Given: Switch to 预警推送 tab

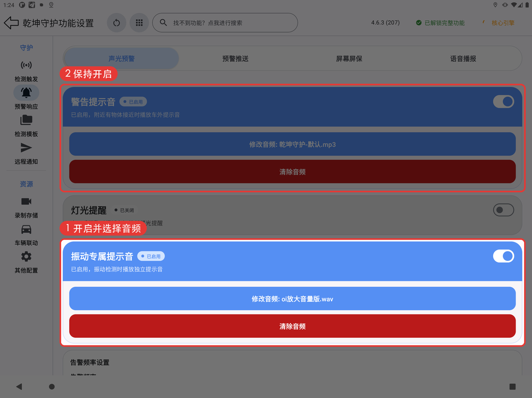Looking at the screenshot, I should (x=236, y=59).
